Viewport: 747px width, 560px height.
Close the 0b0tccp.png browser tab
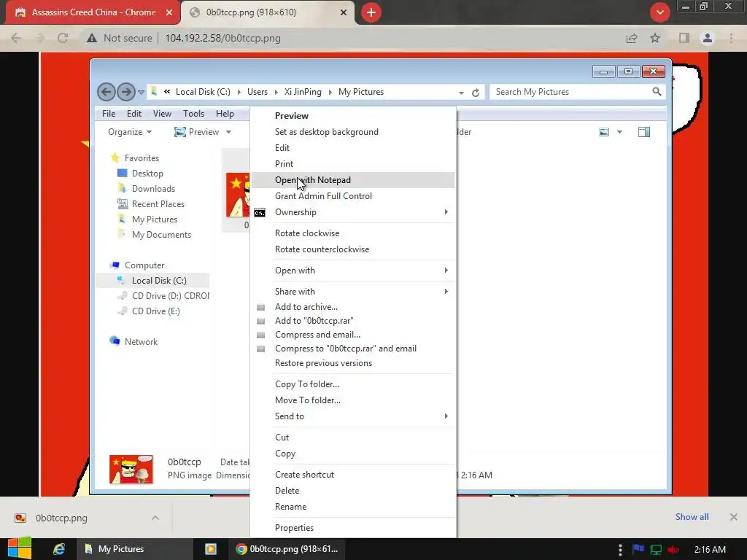point(344,12)
